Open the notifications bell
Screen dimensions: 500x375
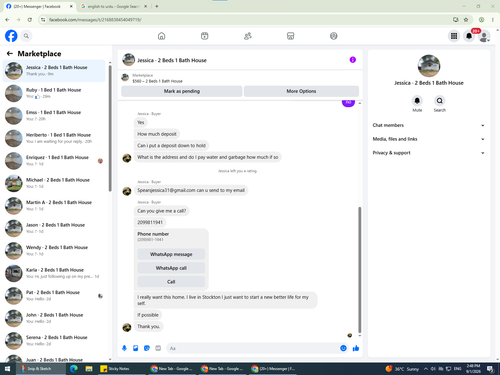point(469,36)
